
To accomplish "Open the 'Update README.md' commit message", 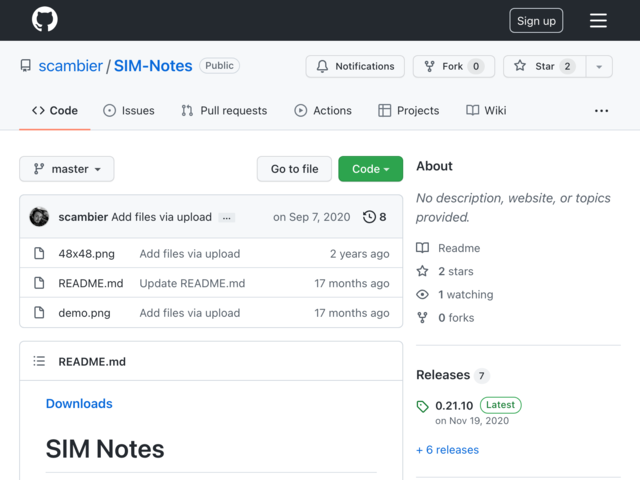I will (x=192, y=283).
